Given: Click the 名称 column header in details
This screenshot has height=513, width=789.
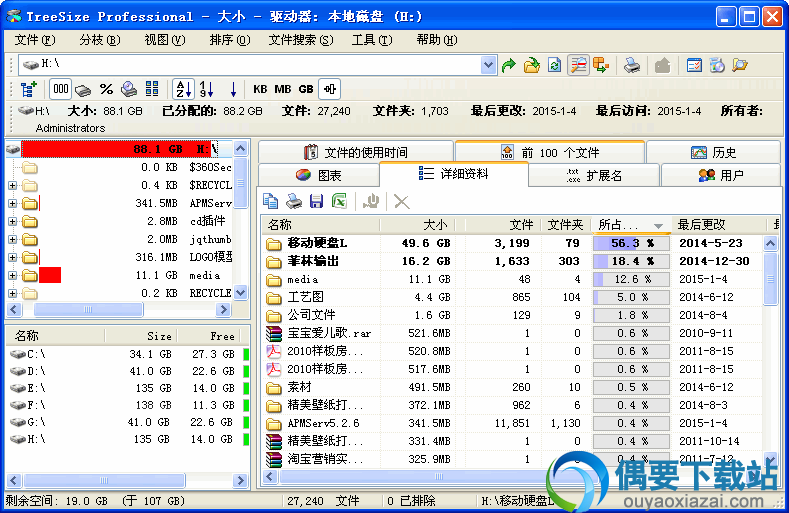Looking at the screenshot, I should coord(321,225).
